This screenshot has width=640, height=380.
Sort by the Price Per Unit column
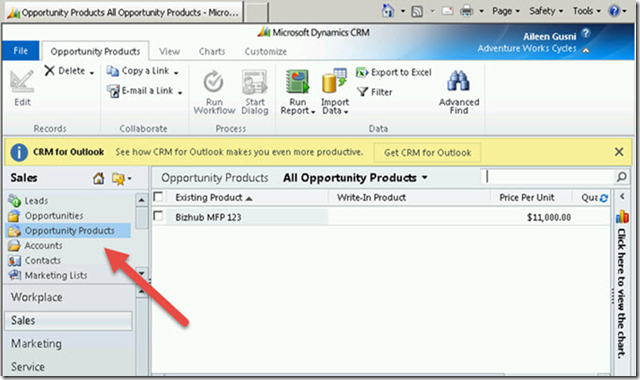tap(531, 198)
